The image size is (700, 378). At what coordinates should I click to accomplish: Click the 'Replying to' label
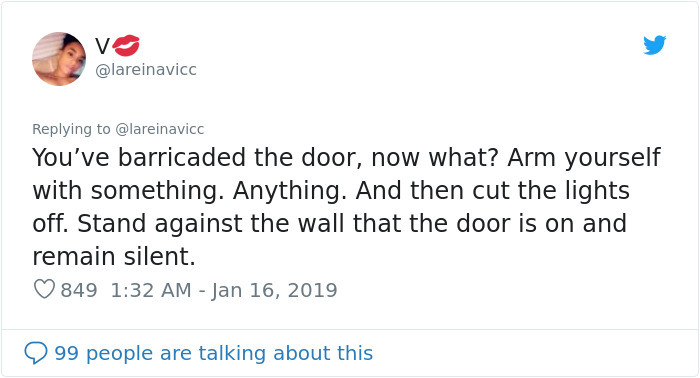pos(71,129)
